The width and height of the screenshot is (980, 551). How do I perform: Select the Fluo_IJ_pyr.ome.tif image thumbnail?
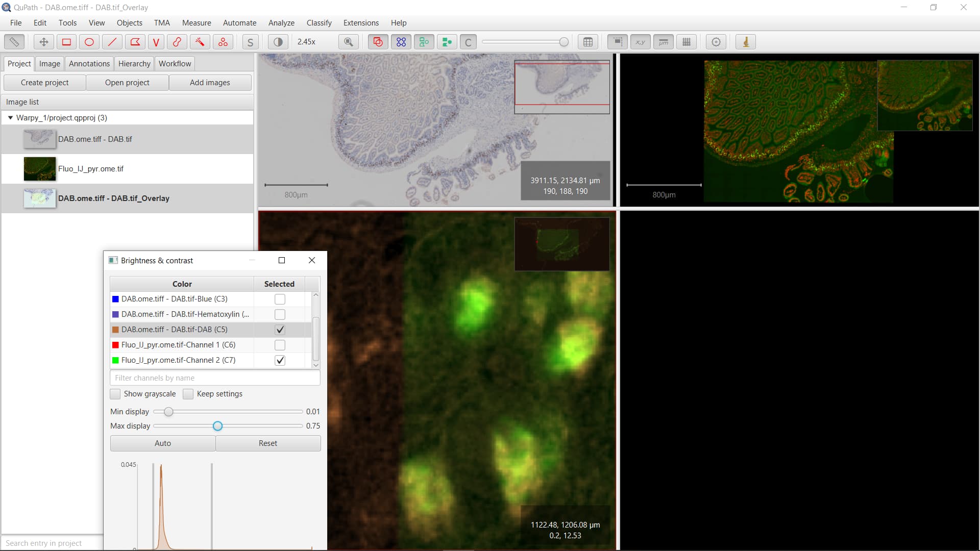tap(39, 169)
